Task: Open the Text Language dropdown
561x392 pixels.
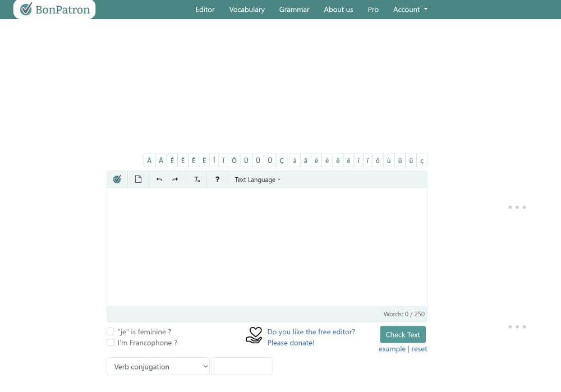Action: pos(257,179)
